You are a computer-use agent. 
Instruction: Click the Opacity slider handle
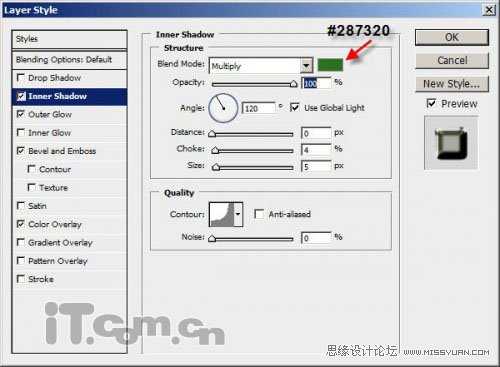[x=293, y=84]
